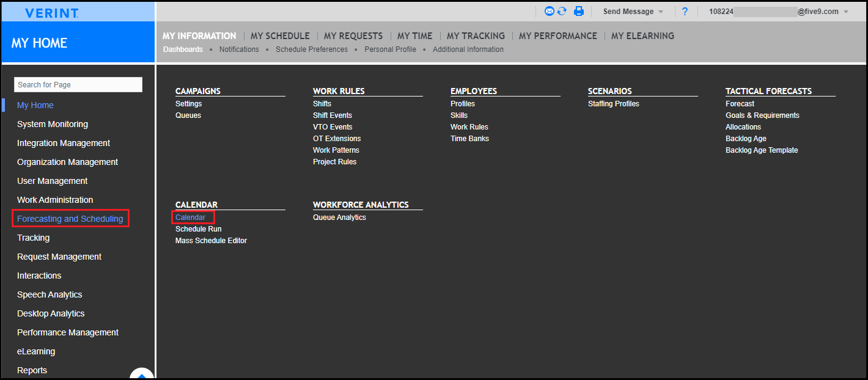Click the printer icon
Screen dimensions: 868x380
pos(578,11)
